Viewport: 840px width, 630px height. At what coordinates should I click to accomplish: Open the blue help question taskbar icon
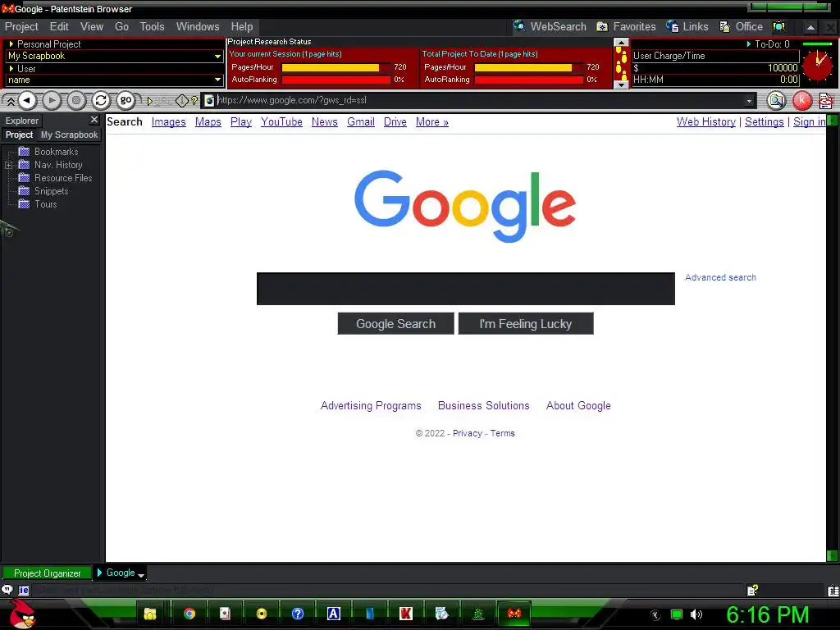tap(298, 614)
